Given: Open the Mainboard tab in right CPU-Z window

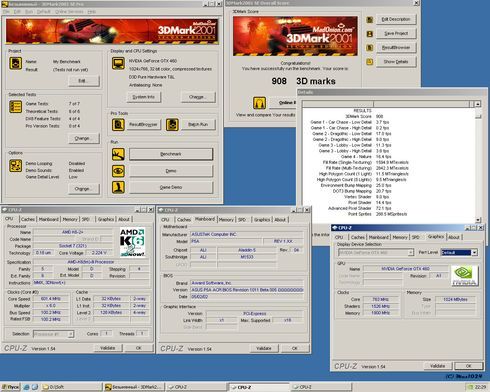Looking at the screenshot, I should pyautogui.click(x=379, y=237).
